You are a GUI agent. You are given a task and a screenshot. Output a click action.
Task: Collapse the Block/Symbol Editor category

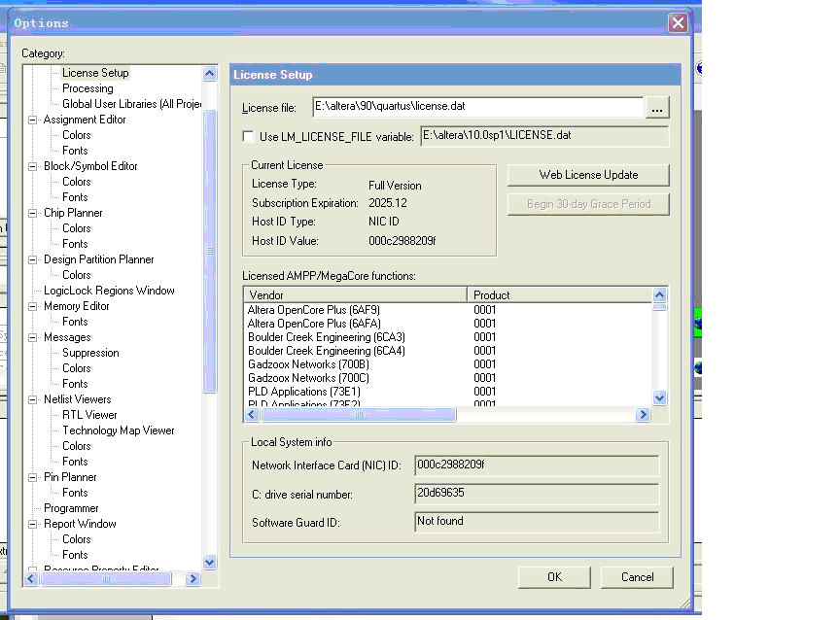pos(33,166)
